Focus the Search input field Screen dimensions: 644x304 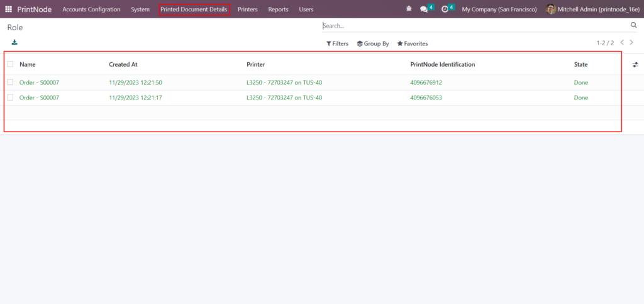pos(475,25)
